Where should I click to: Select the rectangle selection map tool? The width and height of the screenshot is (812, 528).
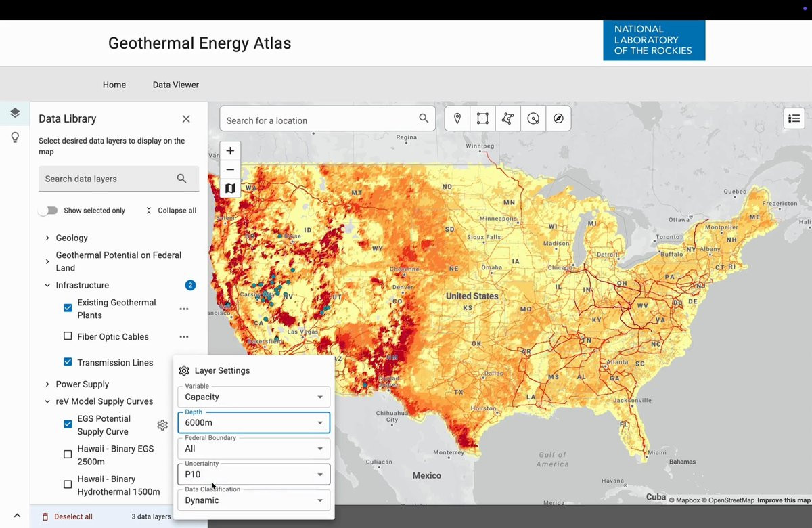482,118
